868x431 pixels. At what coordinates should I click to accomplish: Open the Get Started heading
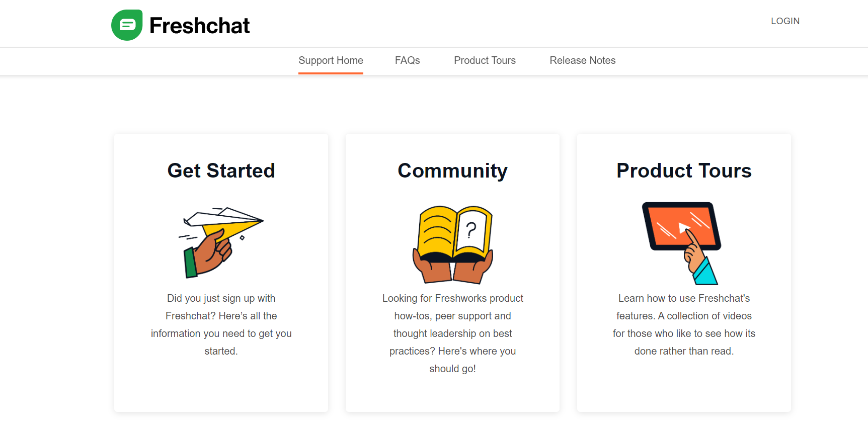pyautogui.click(x=221, y=171)
